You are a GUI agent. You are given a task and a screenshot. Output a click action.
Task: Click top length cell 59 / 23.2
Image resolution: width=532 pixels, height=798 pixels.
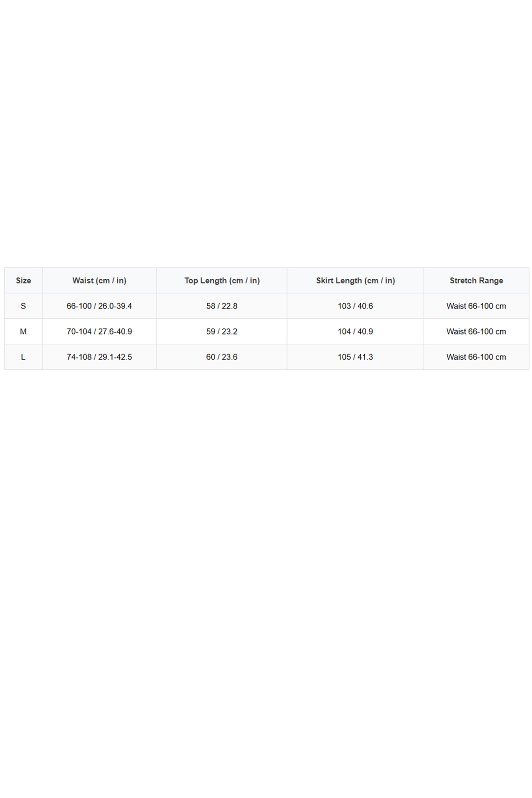click(x=222, y=331)
